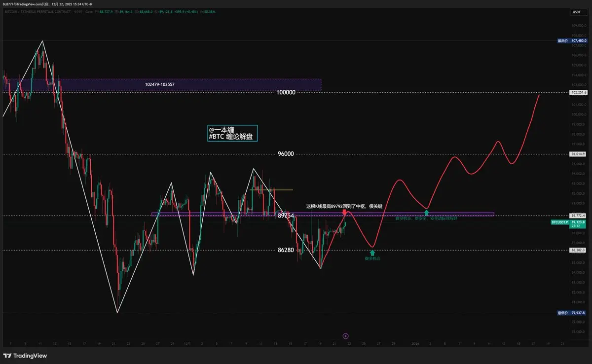This screenshot has width=592, height=364.
Task: Click the red down arrow at 89792 annotation
Action: pyautogui.click(x=344, y=213)
